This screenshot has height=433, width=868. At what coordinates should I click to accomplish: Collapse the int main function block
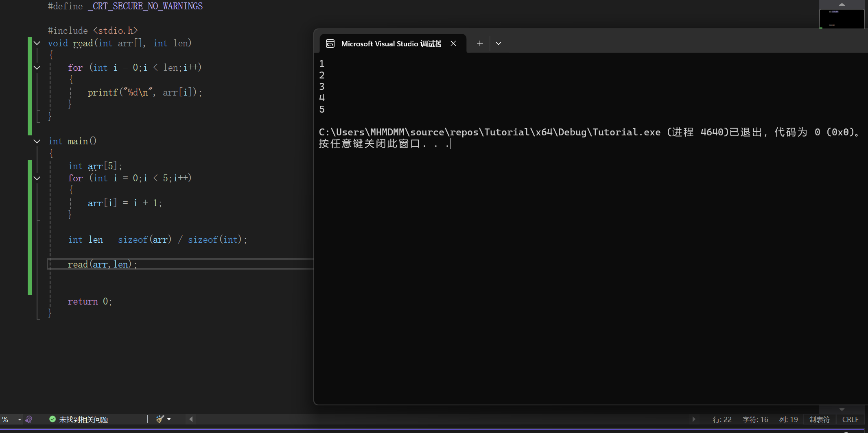(x=37, y=141)
